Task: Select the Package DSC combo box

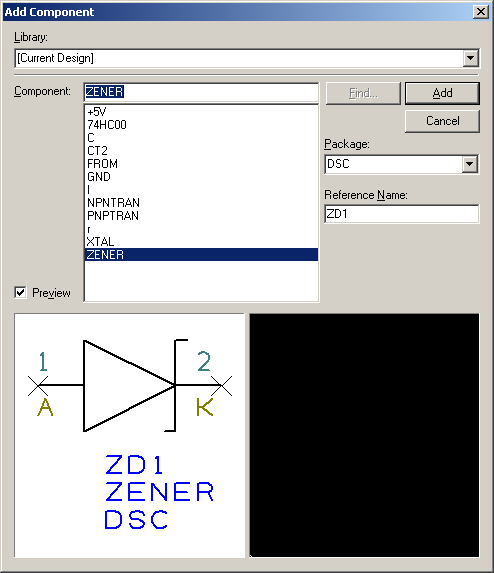Action: click(402, 164)
